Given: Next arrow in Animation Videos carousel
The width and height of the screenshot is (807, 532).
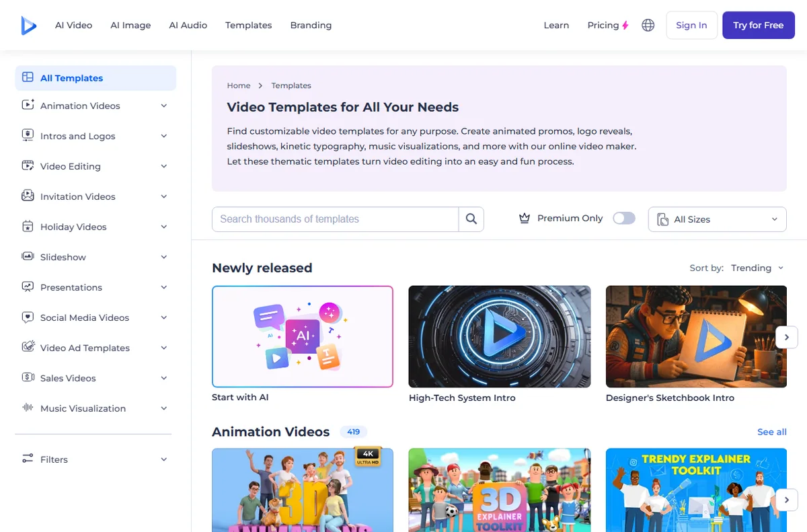Looking at the screenshot, I should [x=787, y=500].
